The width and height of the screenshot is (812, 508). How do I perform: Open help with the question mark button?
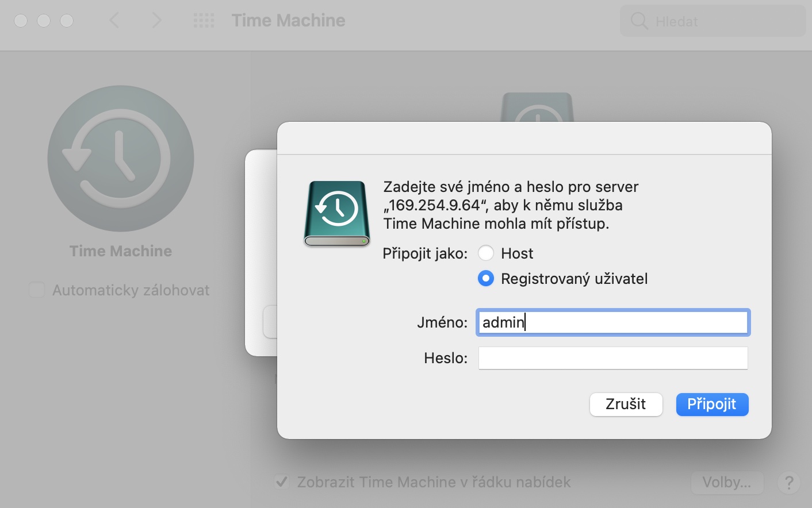pyautogui.click(x=789, y=483)
